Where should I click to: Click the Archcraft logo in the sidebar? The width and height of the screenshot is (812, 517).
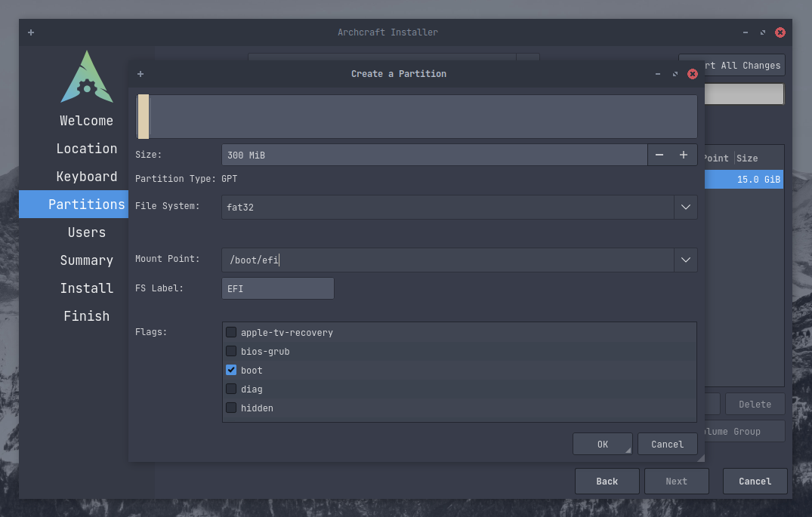[x=86, y=76]
